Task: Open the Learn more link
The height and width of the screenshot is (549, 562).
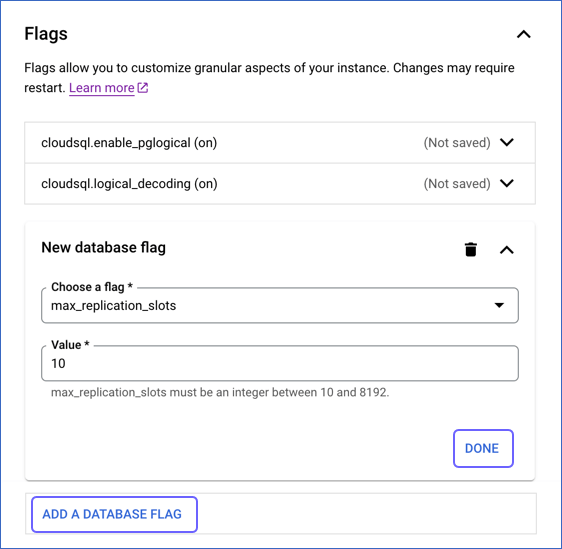Action: (102, 88)
